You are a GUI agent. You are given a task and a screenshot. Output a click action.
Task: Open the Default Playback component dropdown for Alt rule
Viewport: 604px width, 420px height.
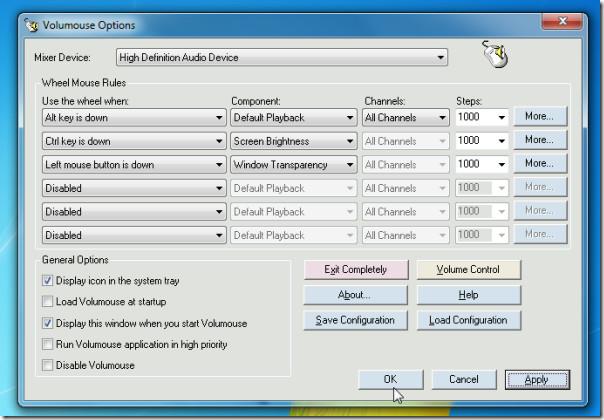294,118
